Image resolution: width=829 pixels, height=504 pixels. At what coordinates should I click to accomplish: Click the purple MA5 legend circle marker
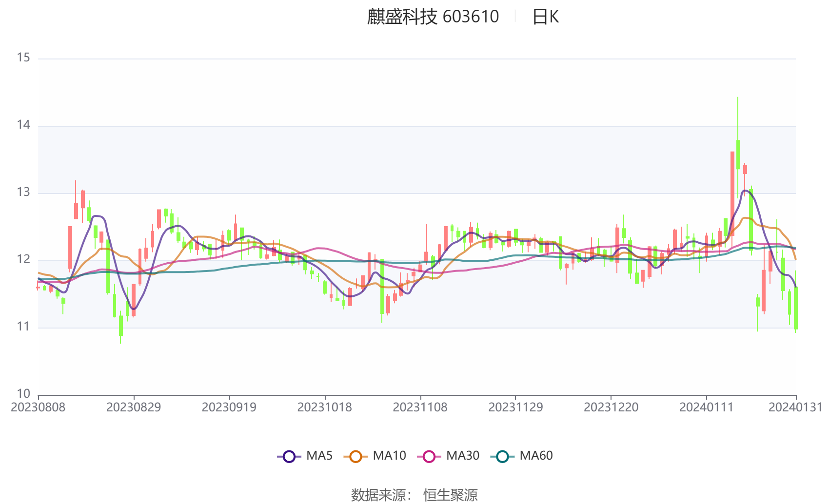(x=289, y=456)
